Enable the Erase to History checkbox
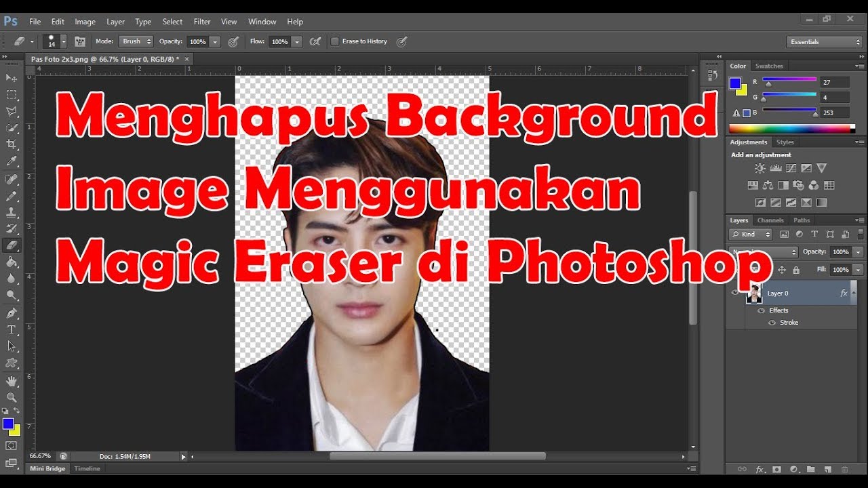868x488 pixels. pos(335,41)
